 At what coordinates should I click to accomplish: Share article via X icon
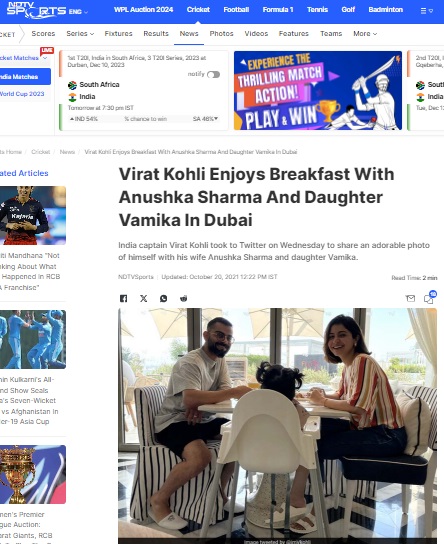click(144, 298)
